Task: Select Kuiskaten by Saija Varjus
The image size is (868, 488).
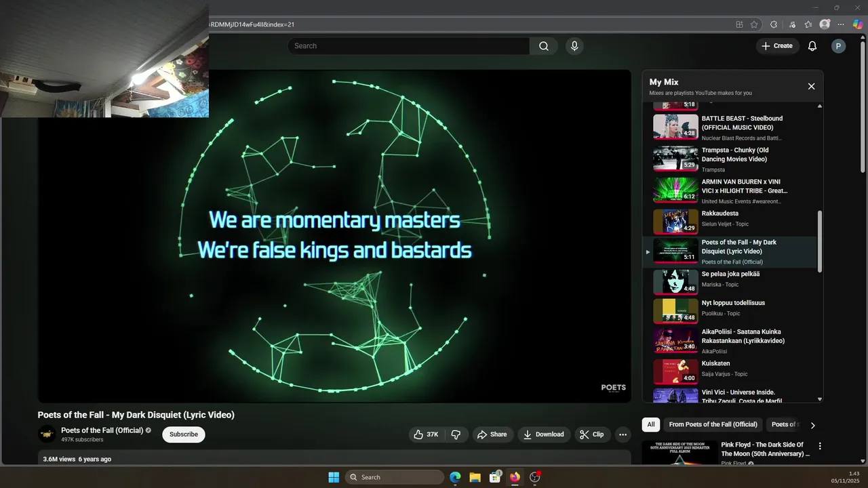Action: coord(730,370)
